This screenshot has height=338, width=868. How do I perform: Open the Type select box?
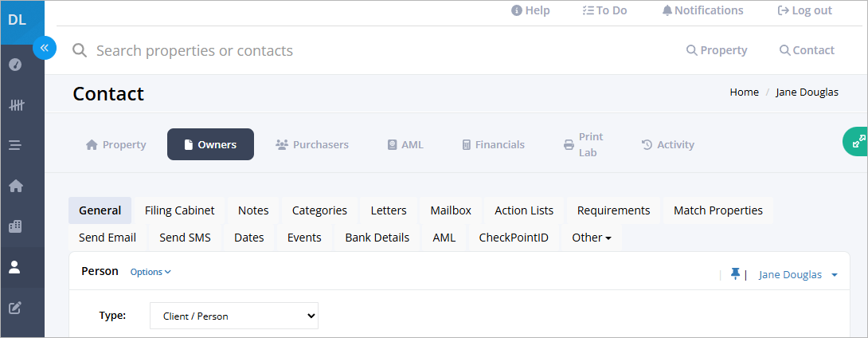234,316
